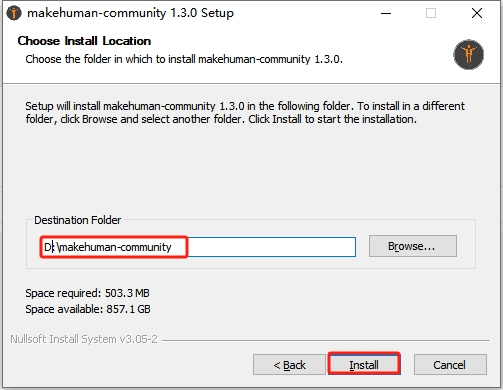Image resolution: width=503 pixels, height=390 pixels.
Task: Click the round MakeHuman logo in the header
Action: (x=468, y=54)
